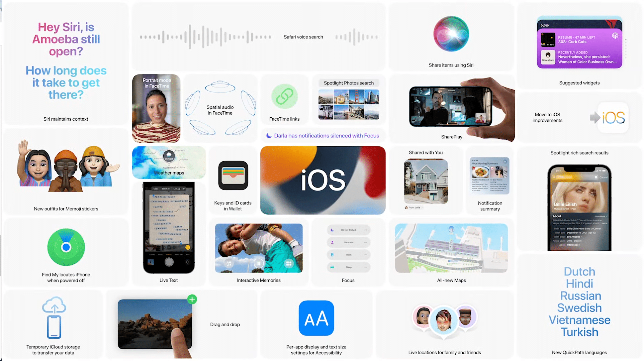Select the Spotlight Photos search tab

[348, 82]
